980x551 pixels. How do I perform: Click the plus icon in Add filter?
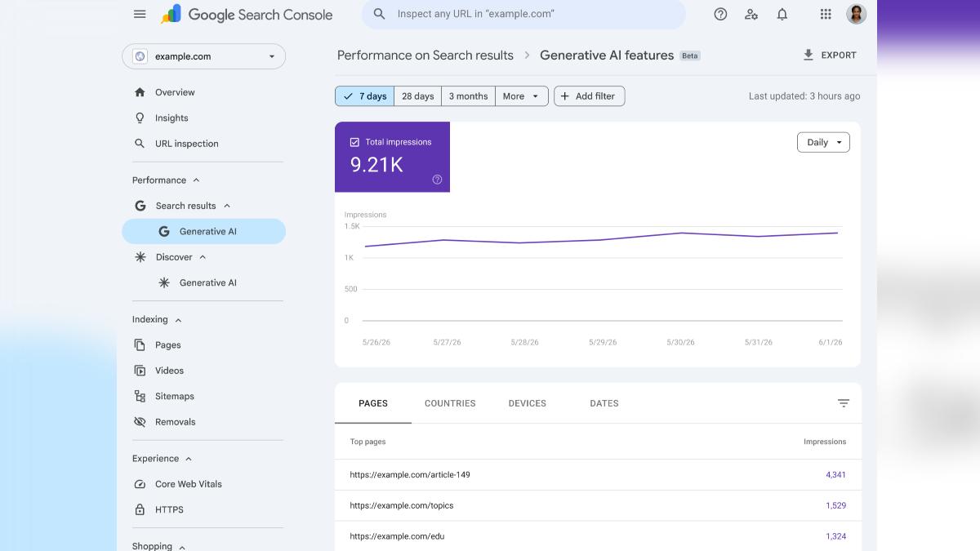click(x=565, y=96)
